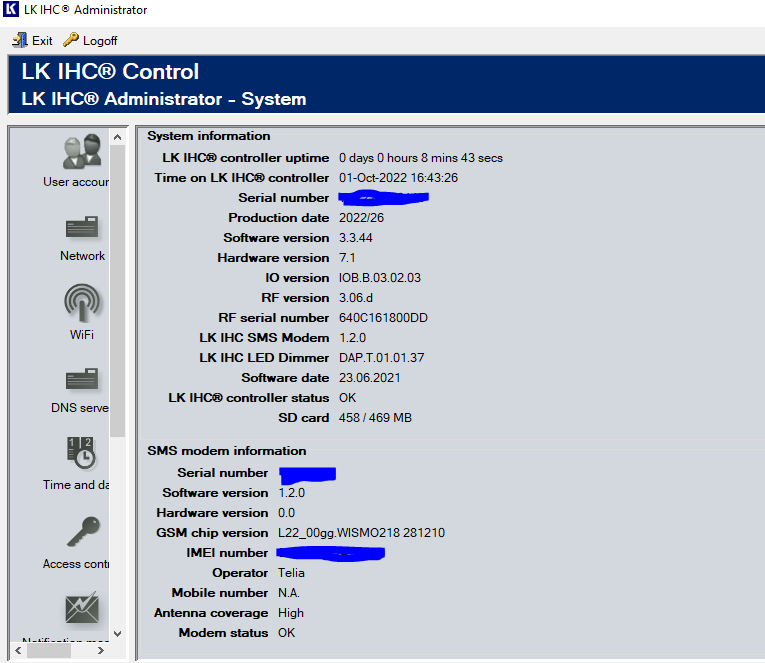Viewport: 765px width, 663px height.
Task: Click the LK logo in title bar
Action: [11, 10]
